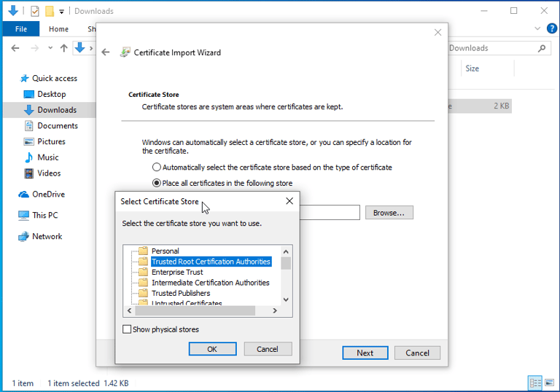Click the Downloads icon in the address bar
The image size is (560, 392).
click(x=79, y=47)
